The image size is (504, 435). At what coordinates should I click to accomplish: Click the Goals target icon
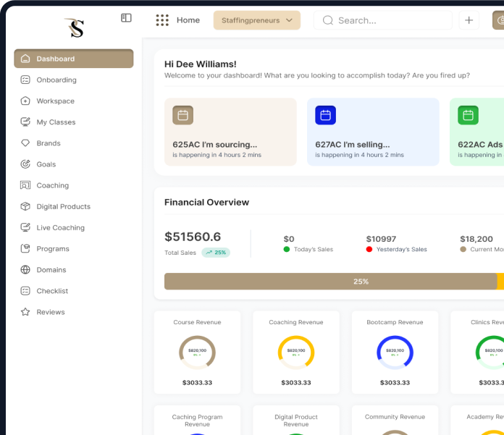point(25,164)
